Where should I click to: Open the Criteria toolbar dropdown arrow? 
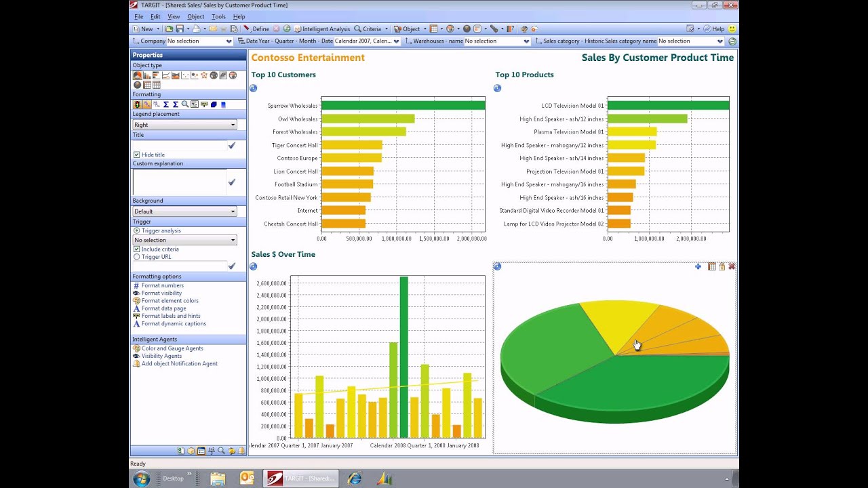click(387, 29)
